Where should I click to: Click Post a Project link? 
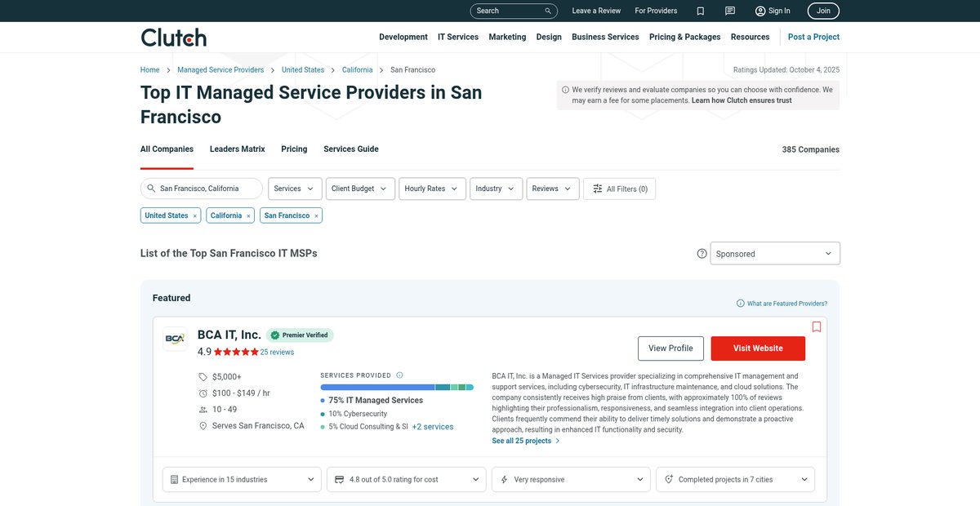[x=813, y=38]
